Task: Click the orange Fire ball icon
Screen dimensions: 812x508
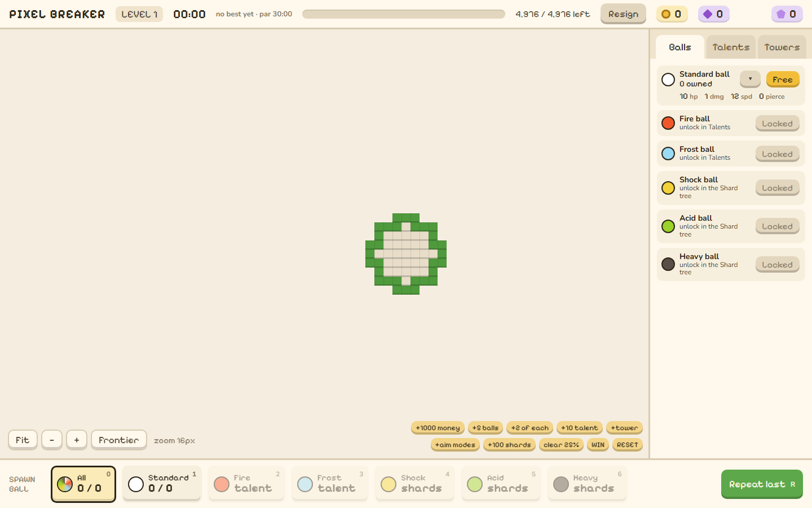Action: point(668,123)
